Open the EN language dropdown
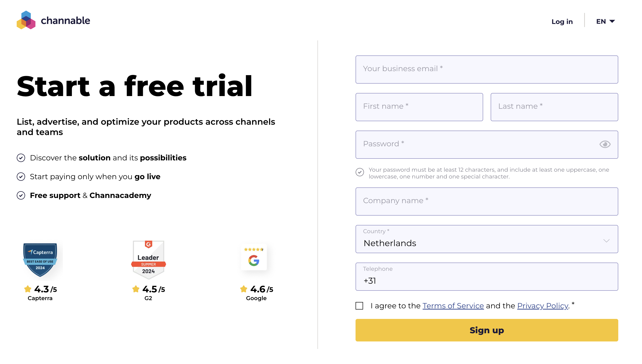This screenshot has height=364, width=642. coord(605,22)
